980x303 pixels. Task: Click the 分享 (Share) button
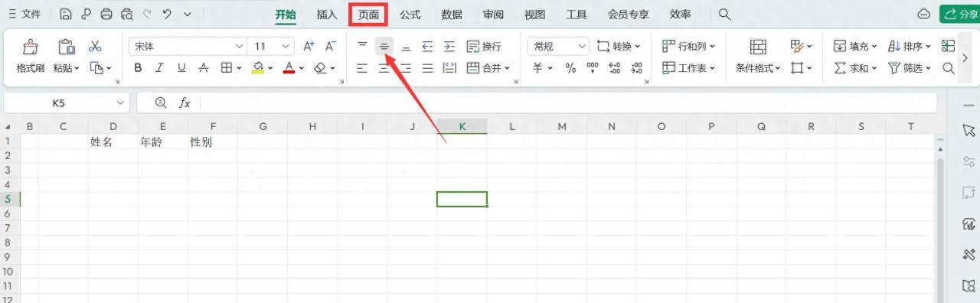tap(959, 15)
